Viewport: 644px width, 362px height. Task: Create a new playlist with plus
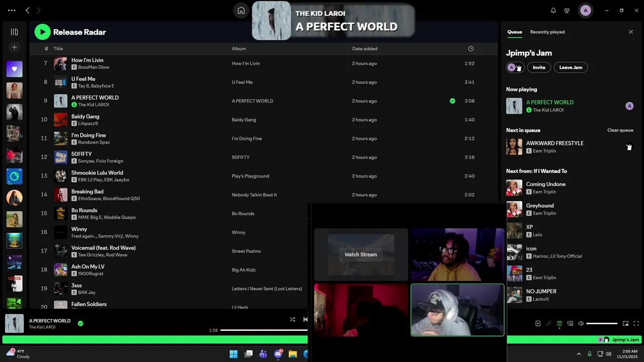14,47
